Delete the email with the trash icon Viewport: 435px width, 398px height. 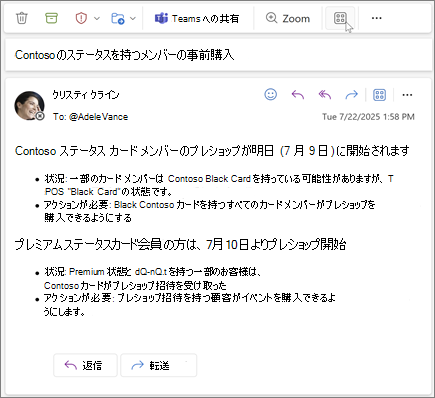(22, 18)
